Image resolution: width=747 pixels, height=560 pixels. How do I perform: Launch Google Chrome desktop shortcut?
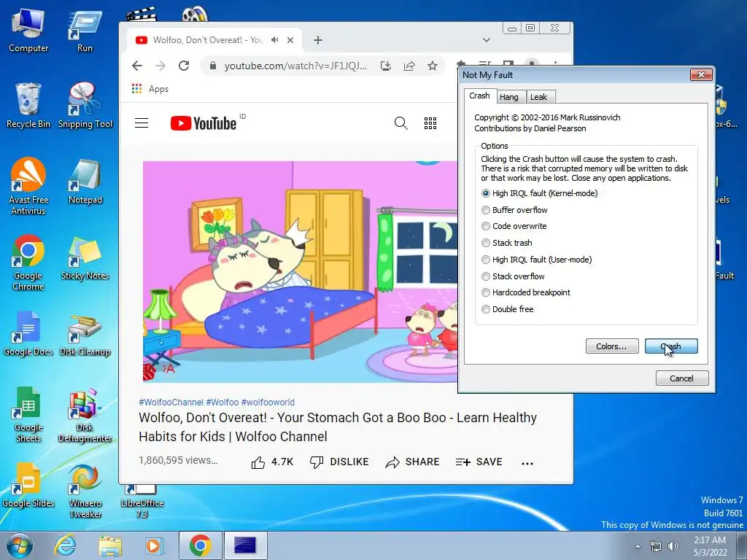(28, 262)
